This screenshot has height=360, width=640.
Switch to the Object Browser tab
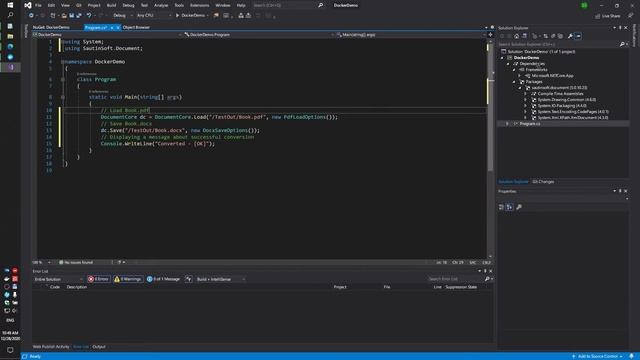pos(136,27)
